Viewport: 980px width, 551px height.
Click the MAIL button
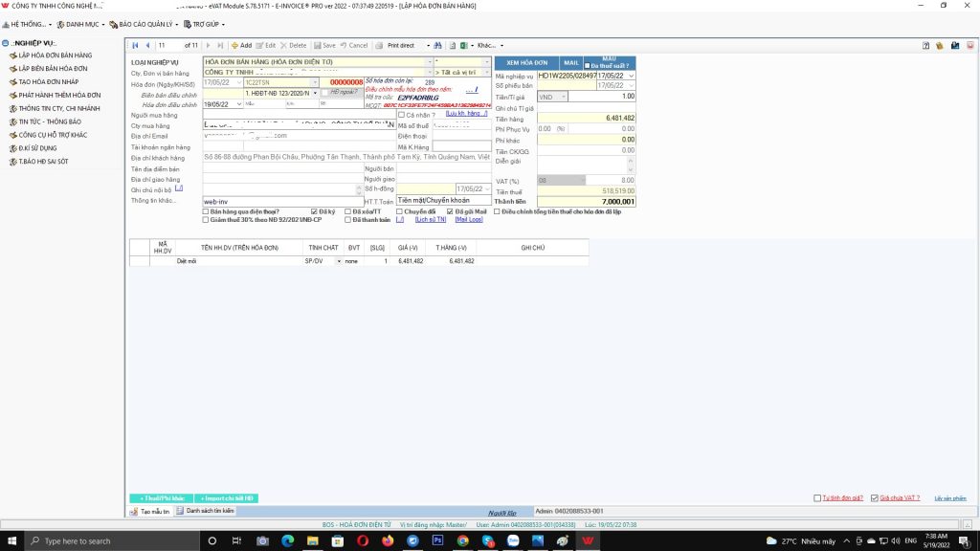[571, 63]
